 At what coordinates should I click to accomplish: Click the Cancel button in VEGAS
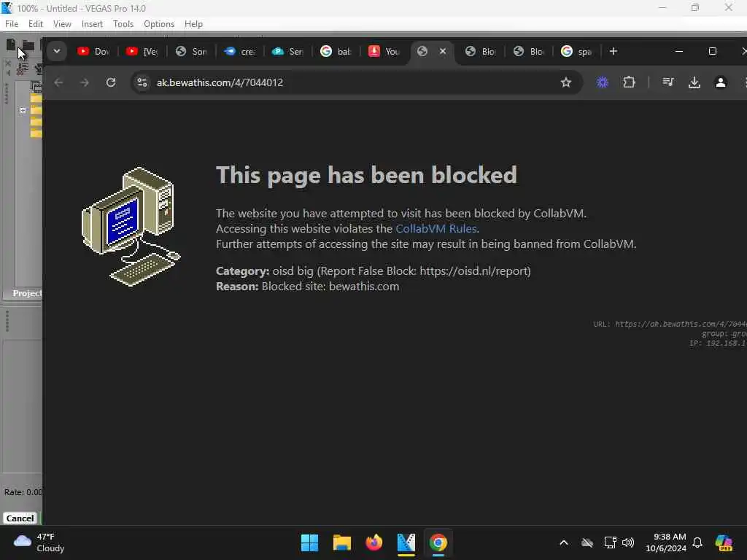pyautogui.click(x=20, y=518)
